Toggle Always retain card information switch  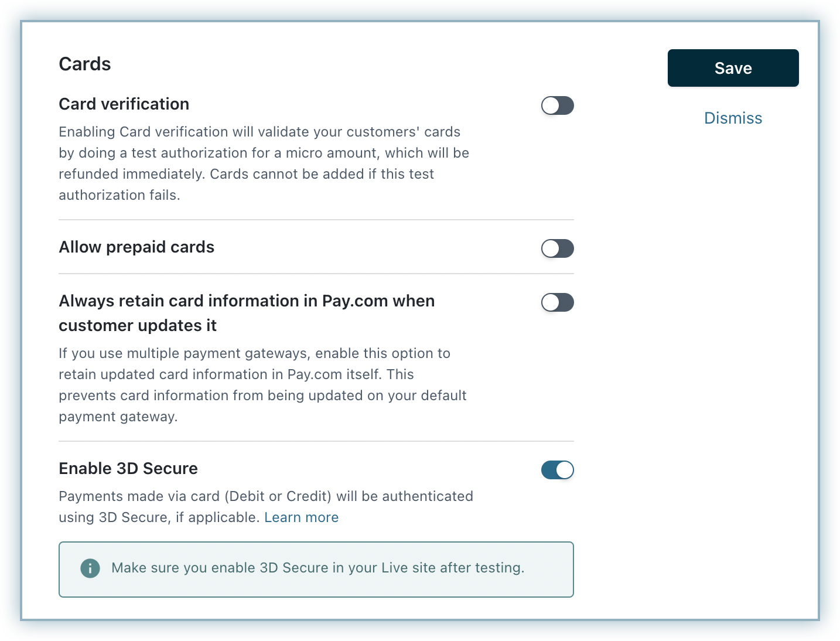[x=557, y=302]
